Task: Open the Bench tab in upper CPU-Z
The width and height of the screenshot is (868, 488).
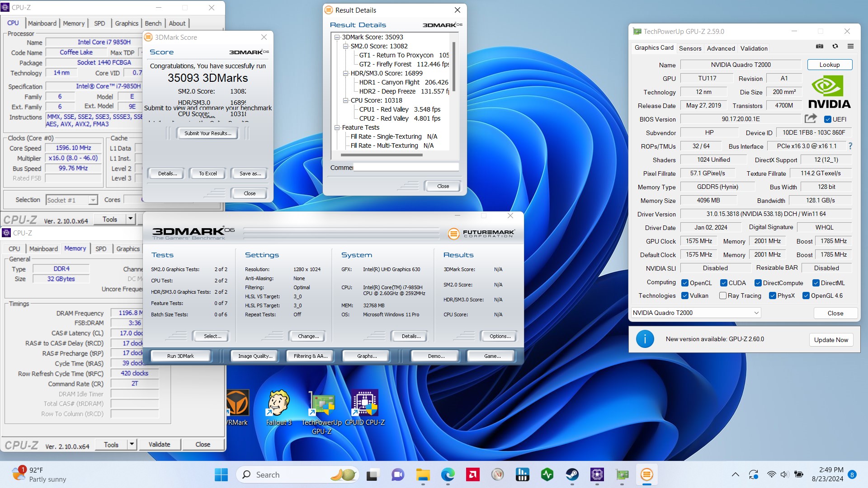Action: (x=153, y=23)
